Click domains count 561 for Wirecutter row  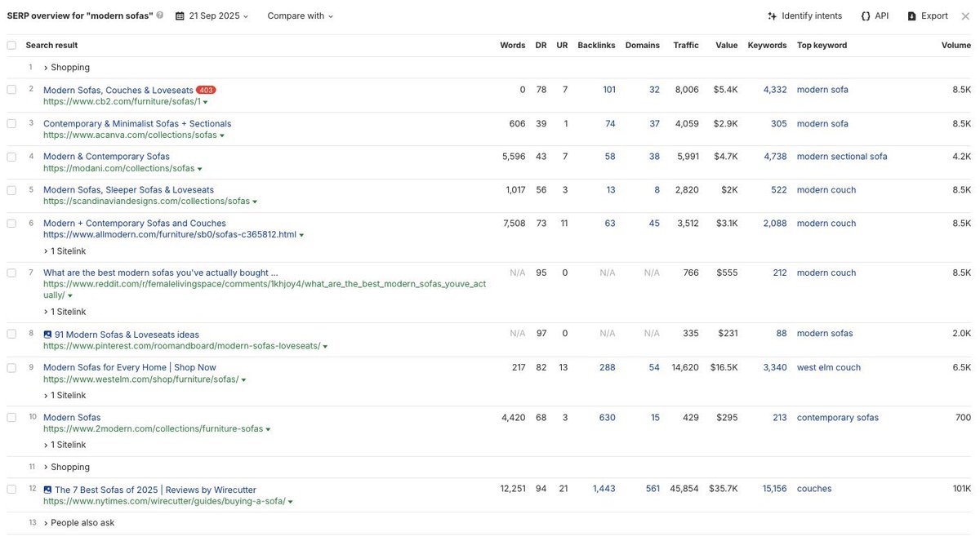tap(653, 490)
